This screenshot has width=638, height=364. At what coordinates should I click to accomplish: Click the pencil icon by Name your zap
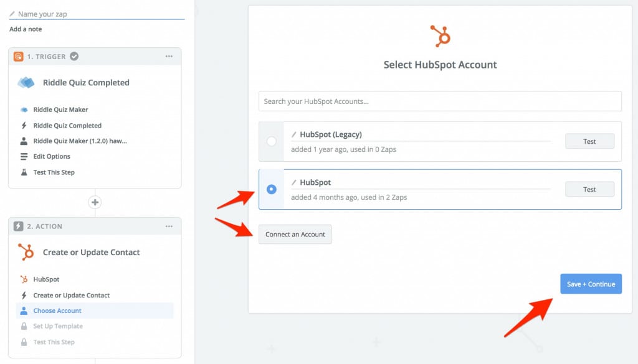tap(12, 14)
